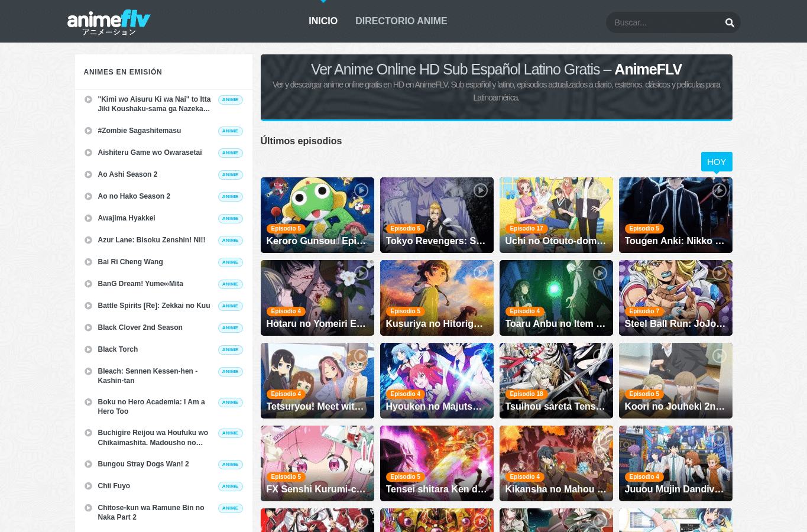Viewport: 807px width, 532px height.
Task: Click play icon on Keroro Gunsou thumbnail
Action: coord(361,190)
